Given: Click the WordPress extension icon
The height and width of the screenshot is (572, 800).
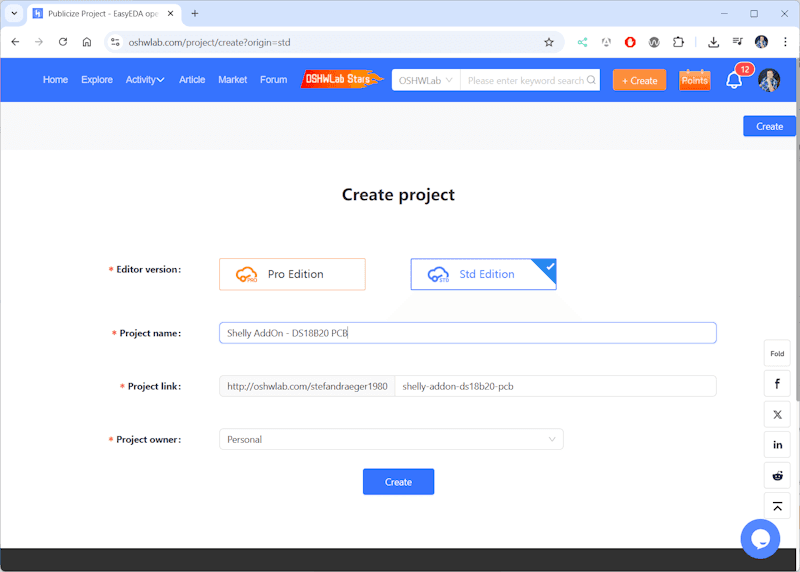Looking at the screenshot, I should [654, 42].
